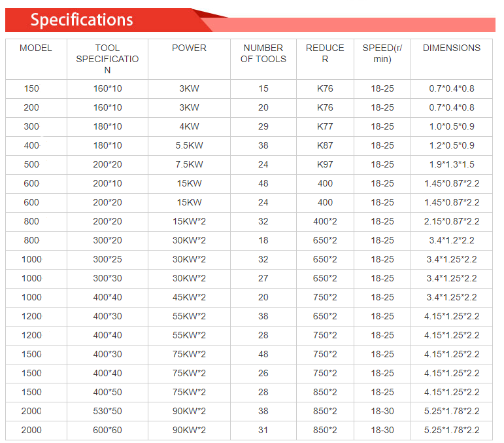Click reducer cell K97
This screenshot has height=443, width=504.
tap(325, 164)
